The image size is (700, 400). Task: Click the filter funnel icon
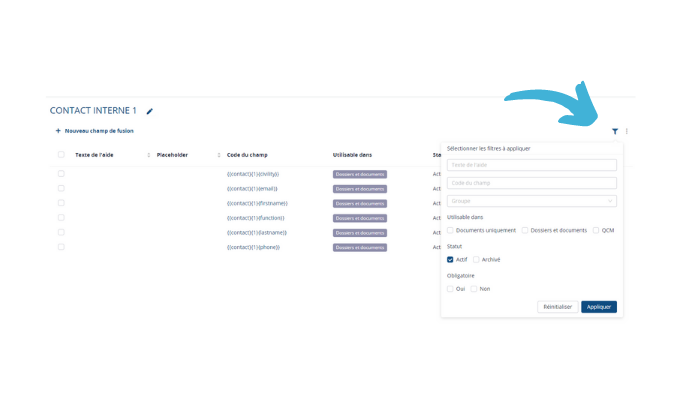click(615, 131)
